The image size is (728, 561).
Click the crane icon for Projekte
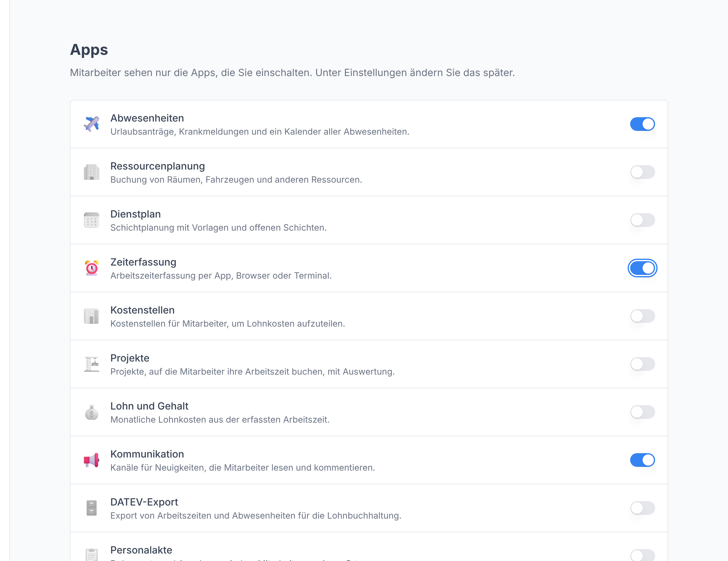[x=91, y=364]
